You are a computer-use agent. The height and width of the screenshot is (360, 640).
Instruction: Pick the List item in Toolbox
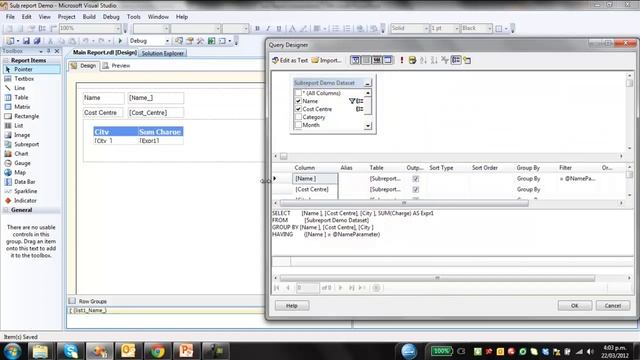click(18, 126)
